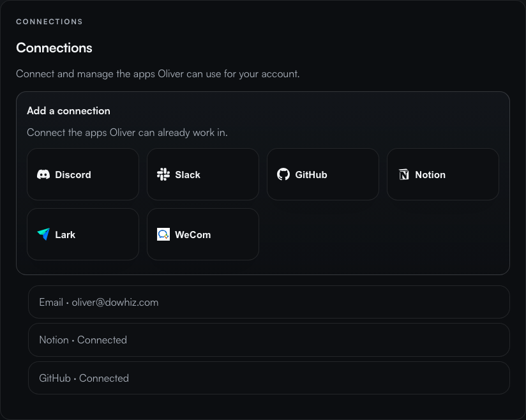Choose the GitHub connection card
This screenshot has height=420, width=526.
click(x=323, y=174)
